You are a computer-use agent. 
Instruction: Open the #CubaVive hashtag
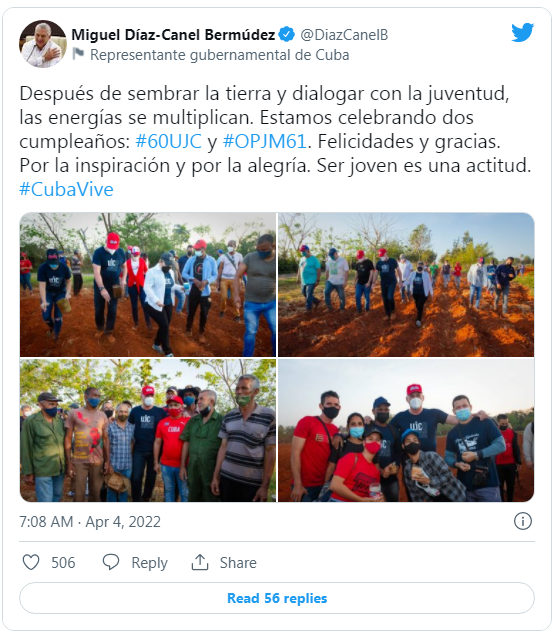pos(66,189)
